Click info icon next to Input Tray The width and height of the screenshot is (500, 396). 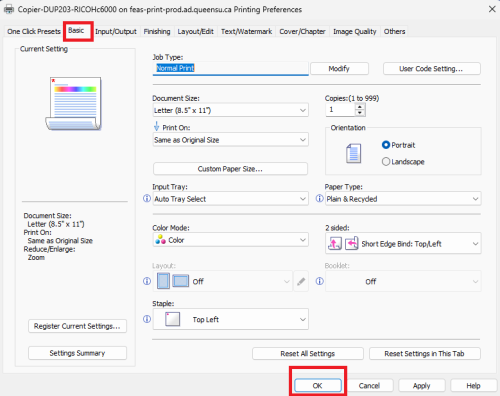[147, 199]
